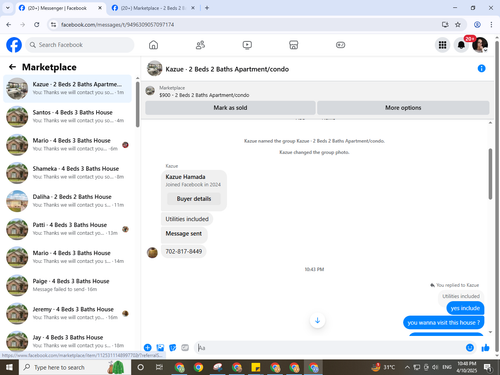Jump to latest message arrow button
The height and width of the screenshot is (375, 500).
pyautogui.click(x=317, y=320)
